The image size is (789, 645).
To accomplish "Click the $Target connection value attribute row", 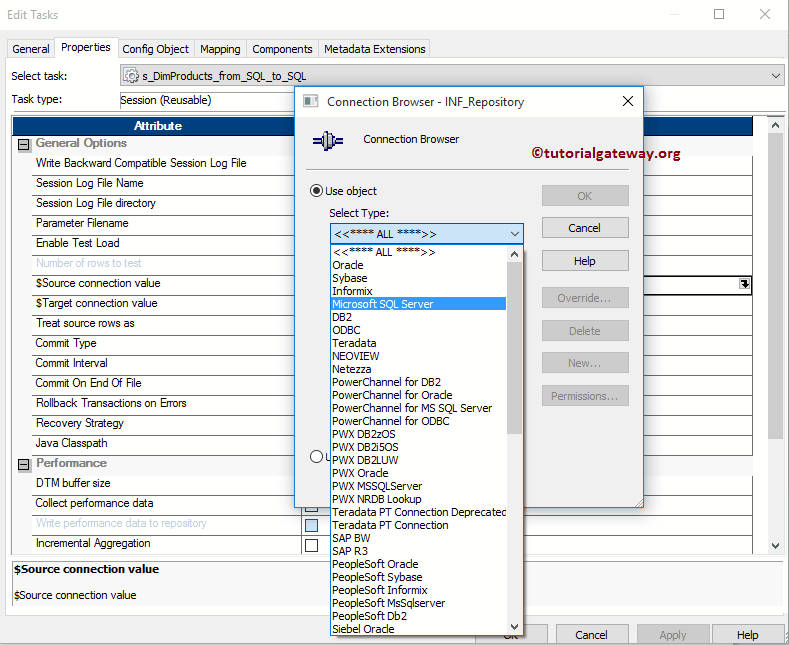I will coord(164,303).
